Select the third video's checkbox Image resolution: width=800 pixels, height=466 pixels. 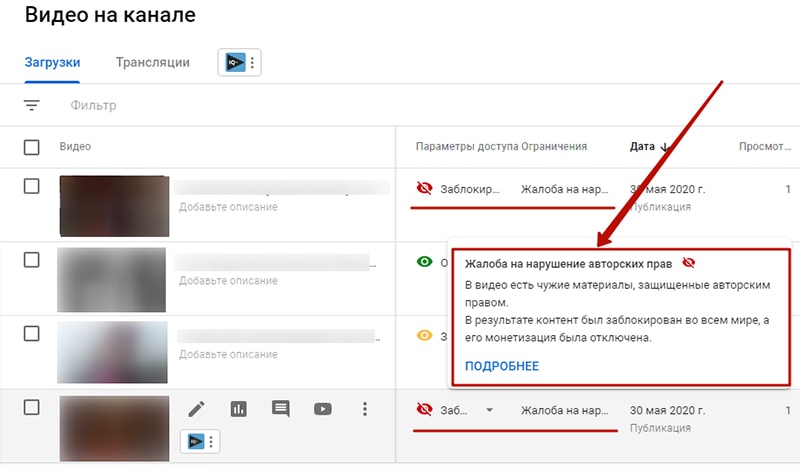pos(32,333)
